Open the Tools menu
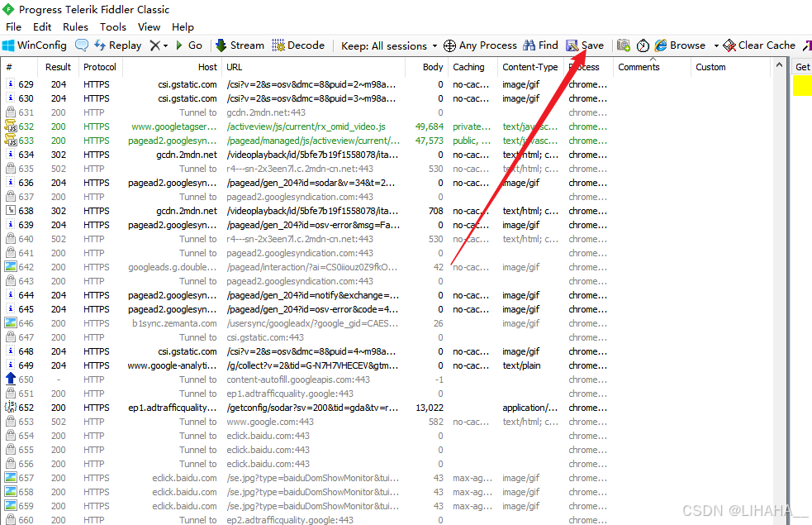 point(113,27)
